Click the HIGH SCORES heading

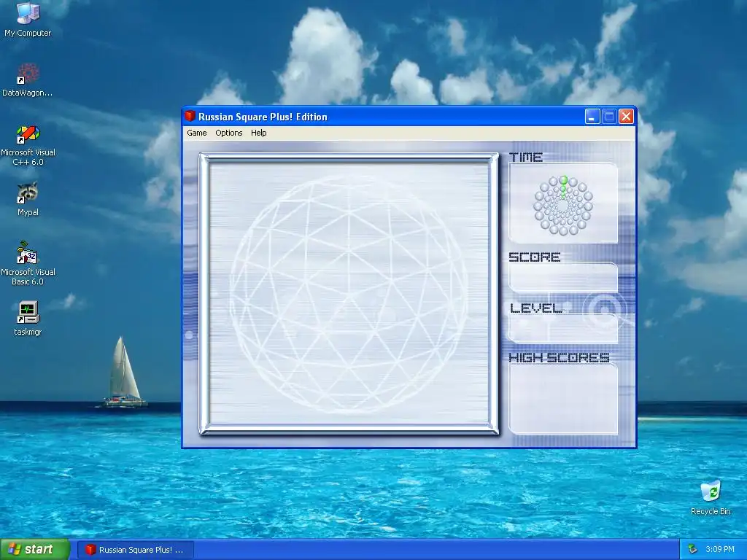(x=559, y=357)
